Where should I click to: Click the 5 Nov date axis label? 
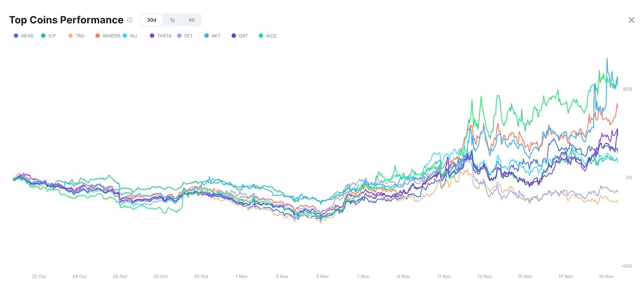(322, 276)
